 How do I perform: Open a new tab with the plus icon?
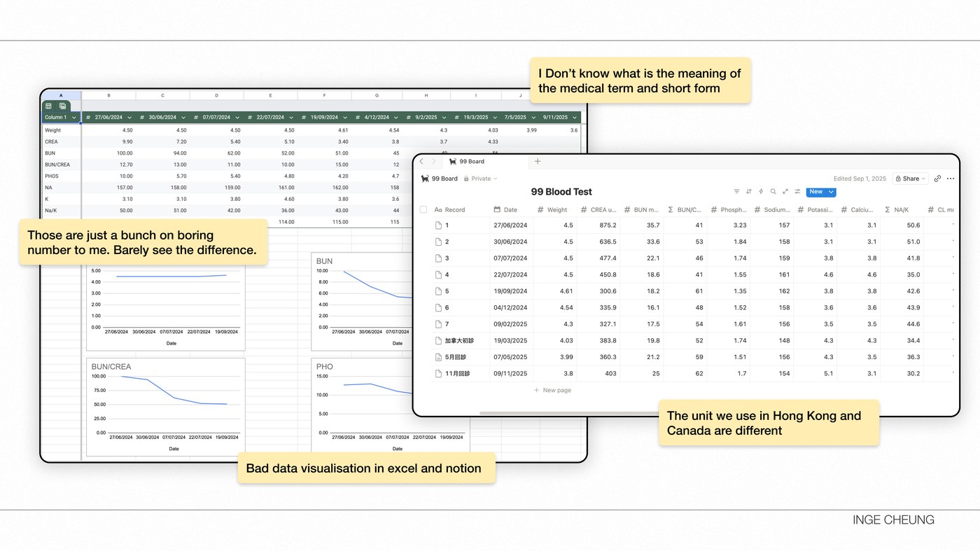point(538,162)
